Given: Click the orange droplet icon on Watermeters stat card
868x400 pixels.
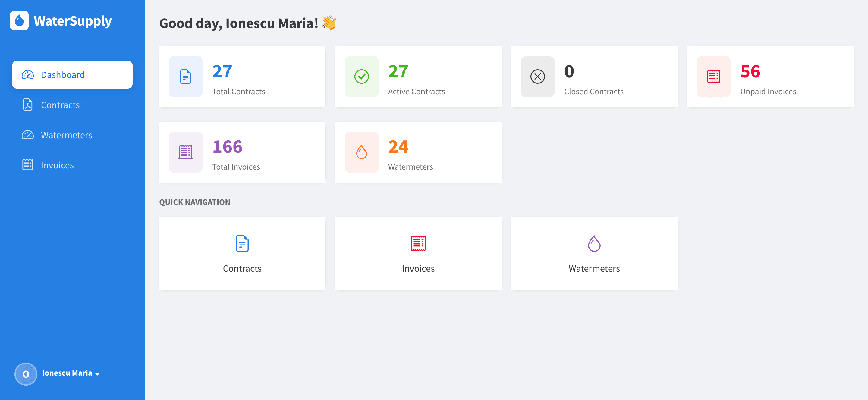Looking at the screenshot, I should [x=362, y=152].
